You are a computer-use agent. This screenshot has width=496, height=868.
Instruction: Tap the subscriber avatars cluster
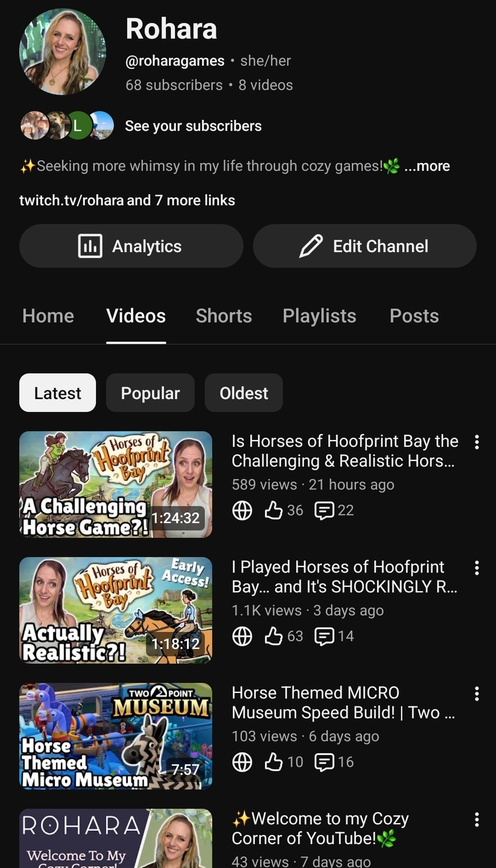67,125
